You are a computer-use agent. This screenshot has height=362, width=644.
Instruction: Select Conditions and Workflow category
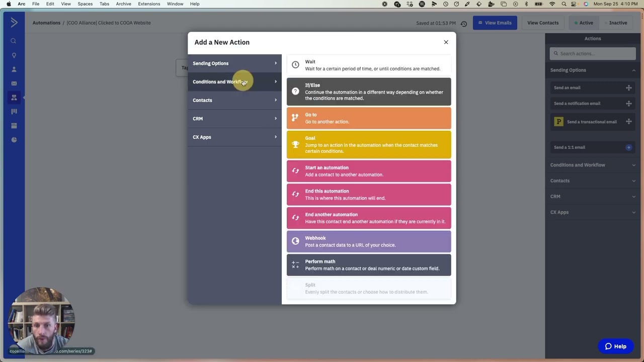(x=234, y=82)
